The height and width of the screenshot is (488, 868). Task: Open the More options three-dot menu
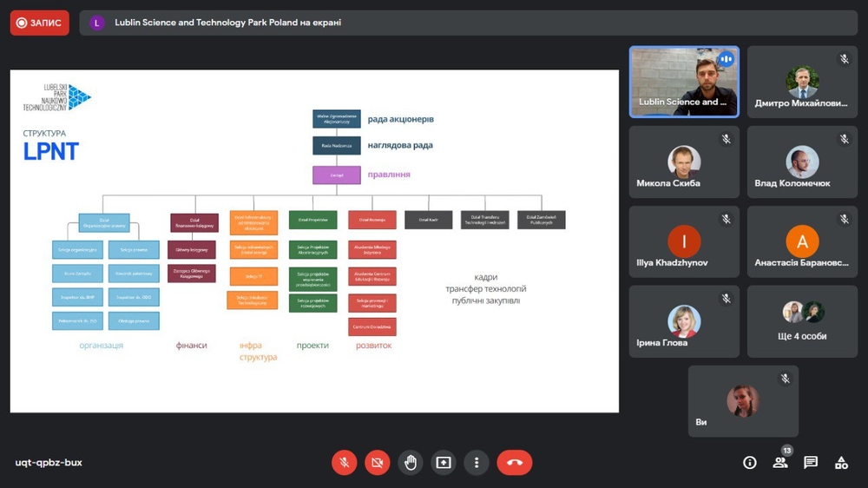click(477, 463)
